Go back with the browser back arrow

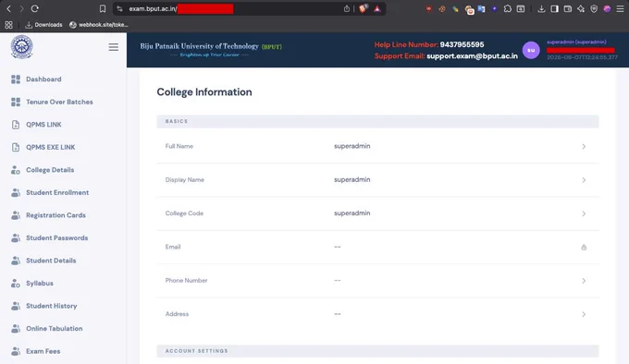click(x=9, y=8)
